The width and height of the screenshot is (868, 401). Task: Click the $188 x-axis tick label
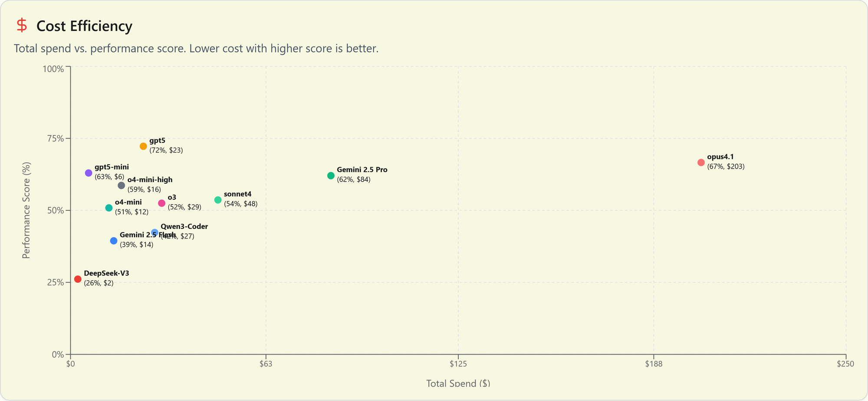(654, 364)
